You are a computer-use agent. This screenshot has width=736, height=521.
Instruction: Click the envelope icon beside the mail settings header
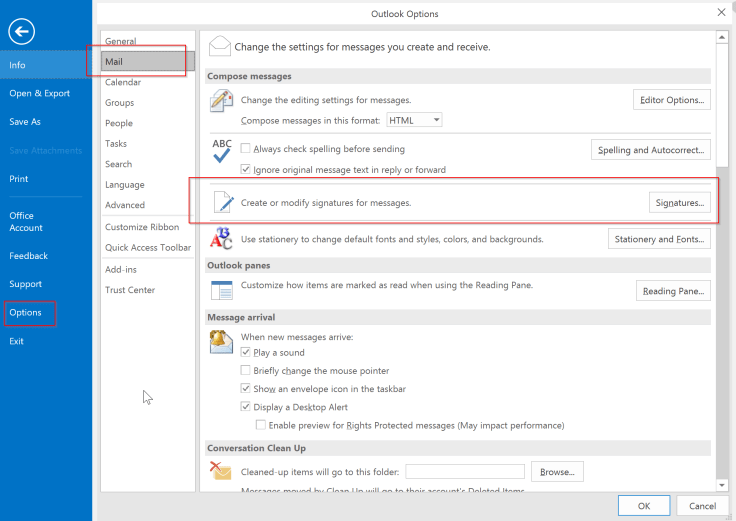(219, 46)
